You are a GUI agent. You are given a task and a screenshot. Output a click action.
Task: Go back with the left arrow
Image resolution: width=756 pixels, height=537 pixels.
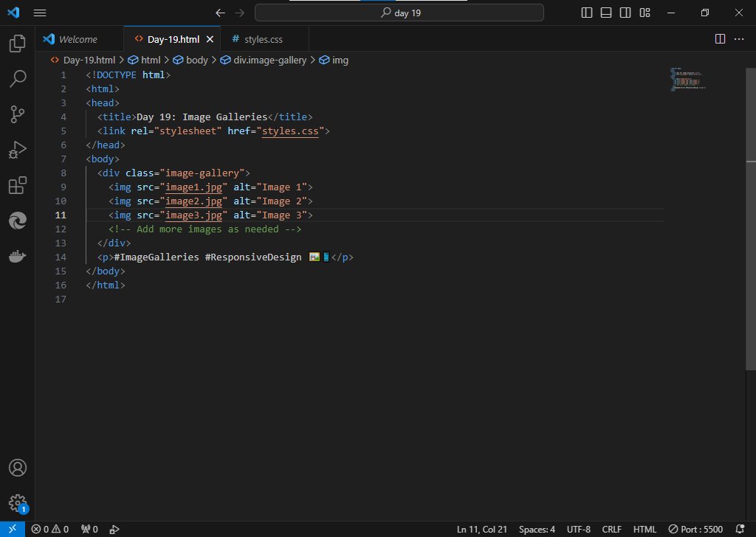click(220, 13)
